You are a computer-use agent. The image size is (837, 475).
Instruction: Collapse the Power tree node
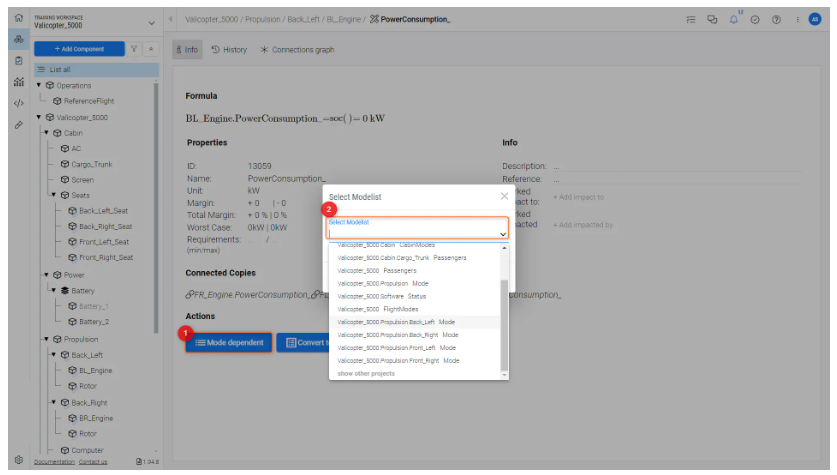(x=46, y=274)
